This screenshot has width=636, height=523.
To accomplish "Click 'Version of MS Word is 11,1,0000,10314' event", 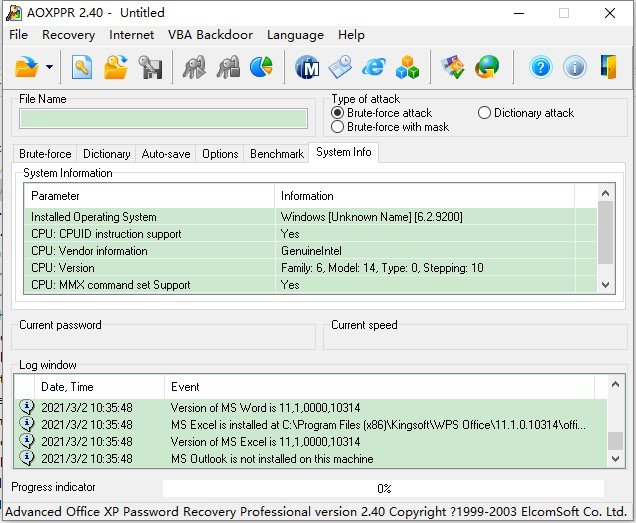I will pyautogui.click(x=265, y=407).
